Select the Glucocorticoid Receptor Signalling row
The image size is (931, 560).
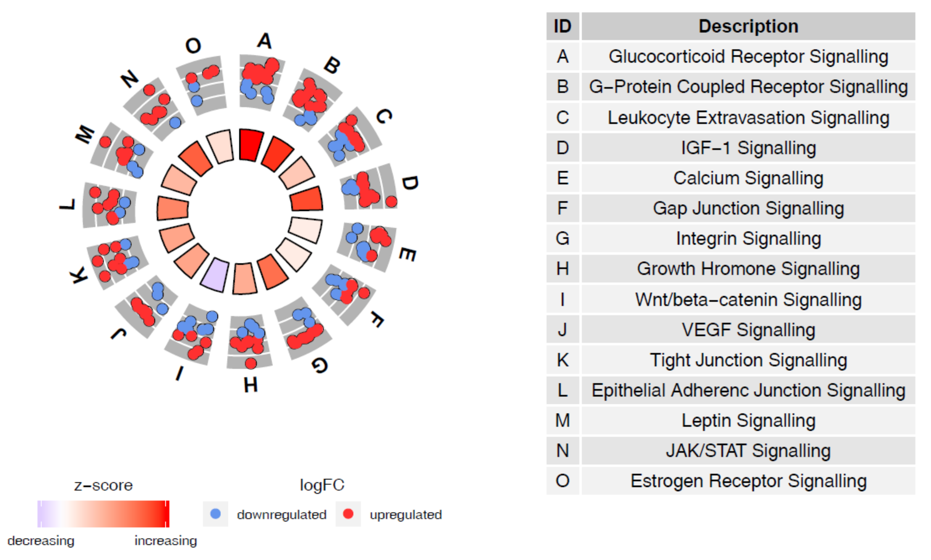(748, 57)
